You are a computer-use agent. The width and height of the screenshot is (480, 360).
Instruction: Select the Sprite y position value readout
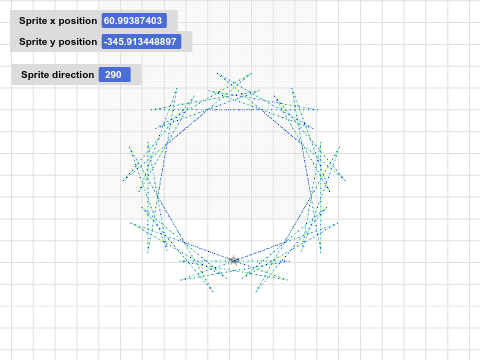coord(141,42)
